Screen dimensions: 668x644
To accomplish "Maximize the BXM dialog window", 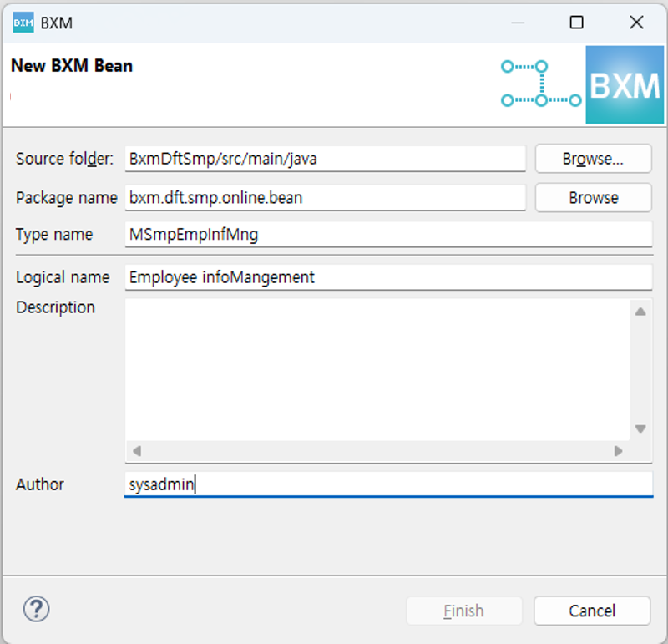I will tap(576, 23).
